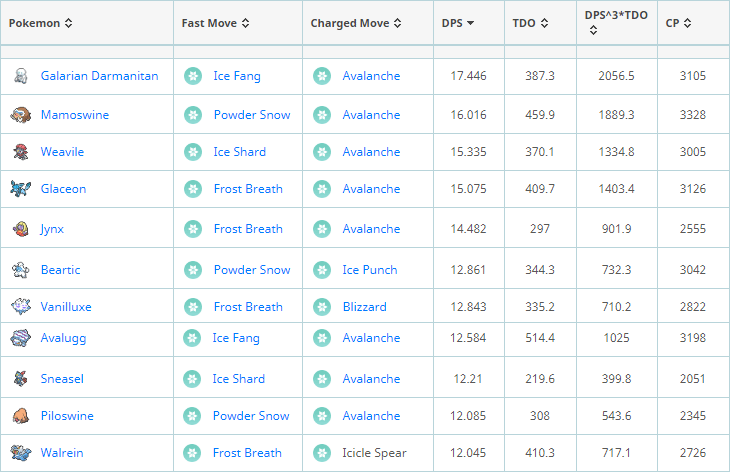Select CP value 3328
Image resolution: width=730 pixels, height=472 pixels.
pyautogui.click(x=693, y=115)
